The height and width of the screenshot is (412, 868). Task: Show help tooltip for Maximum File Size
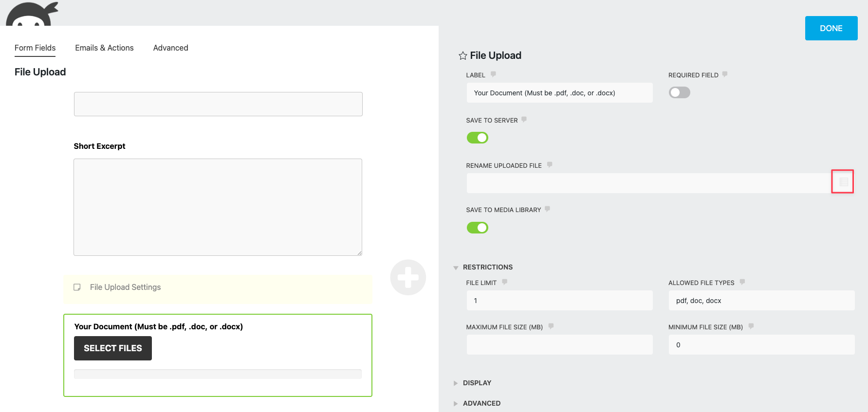tap(551, 326)
